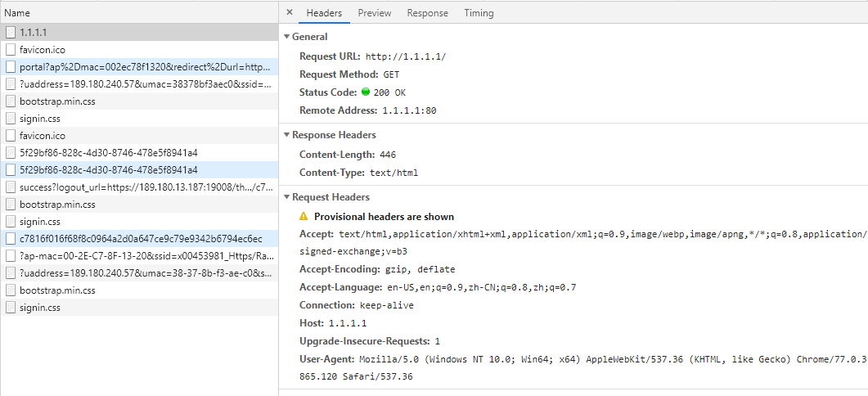Click the file icon beside 1.1.1.1
868x396 pixels.
click(x=11, y=32)
